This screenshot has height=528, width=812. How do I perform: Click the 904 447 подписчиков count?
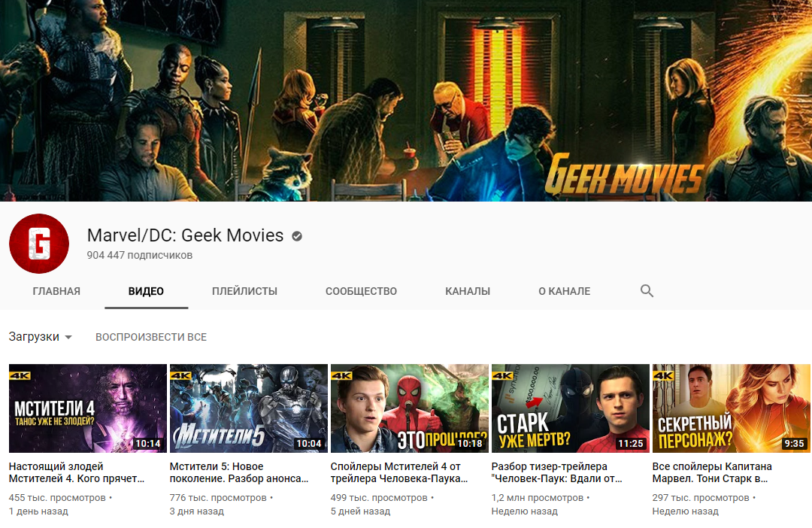140,256
